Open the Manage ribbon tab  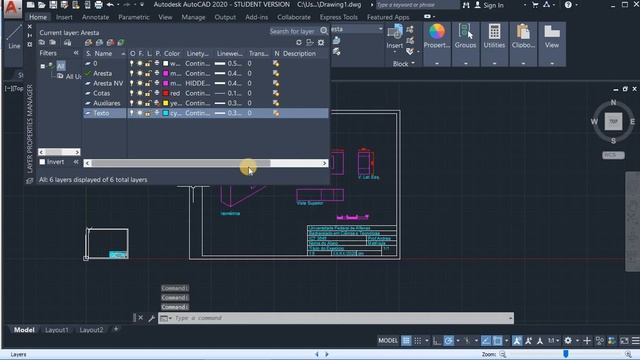coord(193,17)
